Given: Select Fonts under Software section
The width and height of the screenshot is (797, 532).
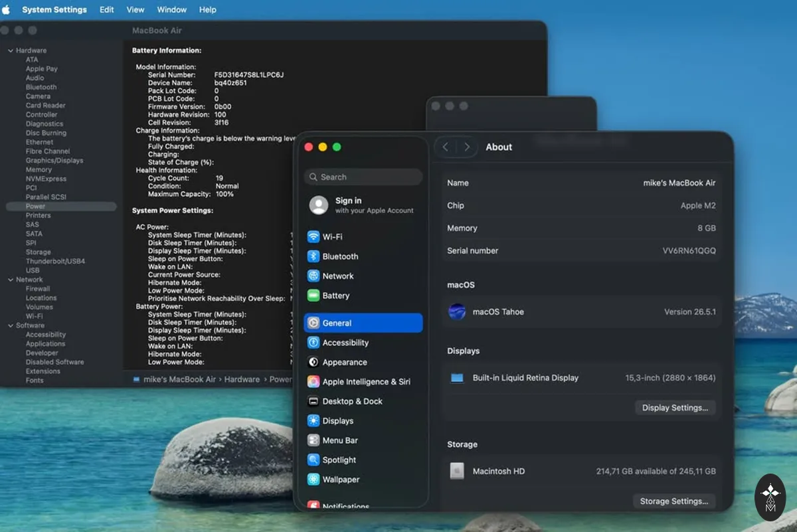Looking at the screenshot, I should (x=35, y=381).
